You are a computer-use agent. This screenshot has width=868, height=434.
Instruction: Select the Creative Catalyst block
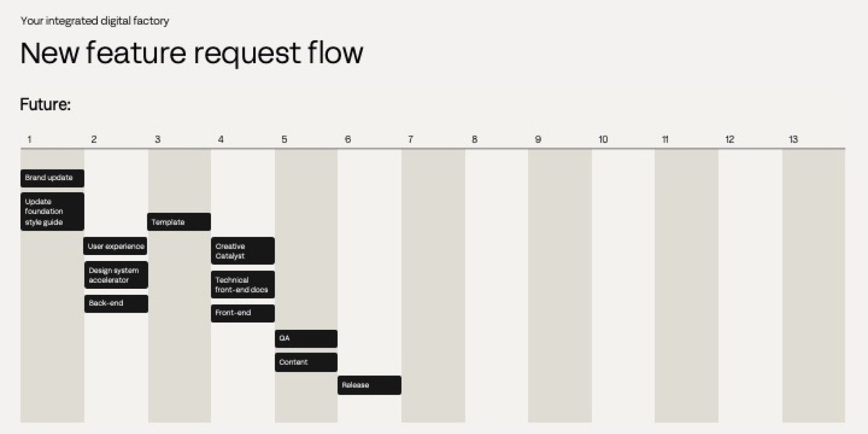click(x=243, y=251)
